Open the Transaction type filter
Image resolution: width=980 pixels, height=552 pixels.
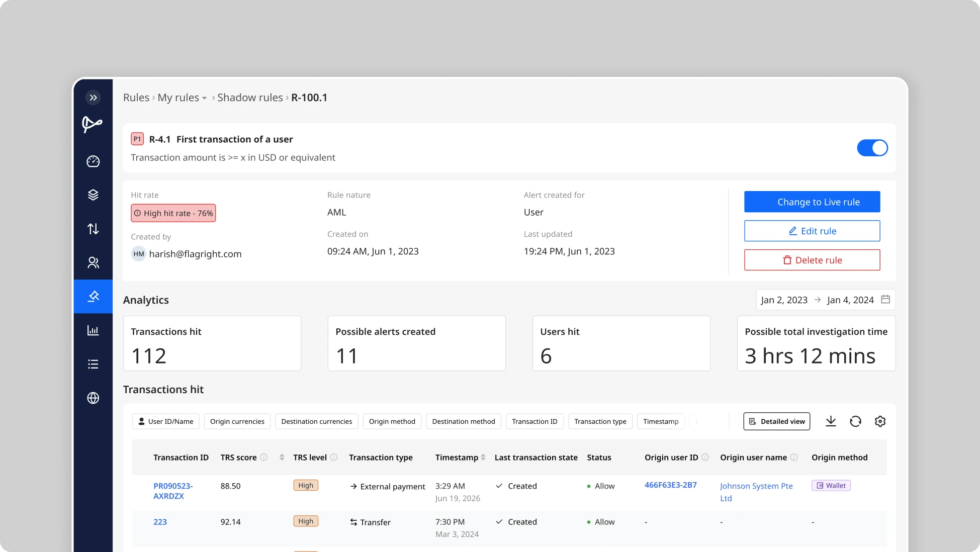(x=600, y=421)
